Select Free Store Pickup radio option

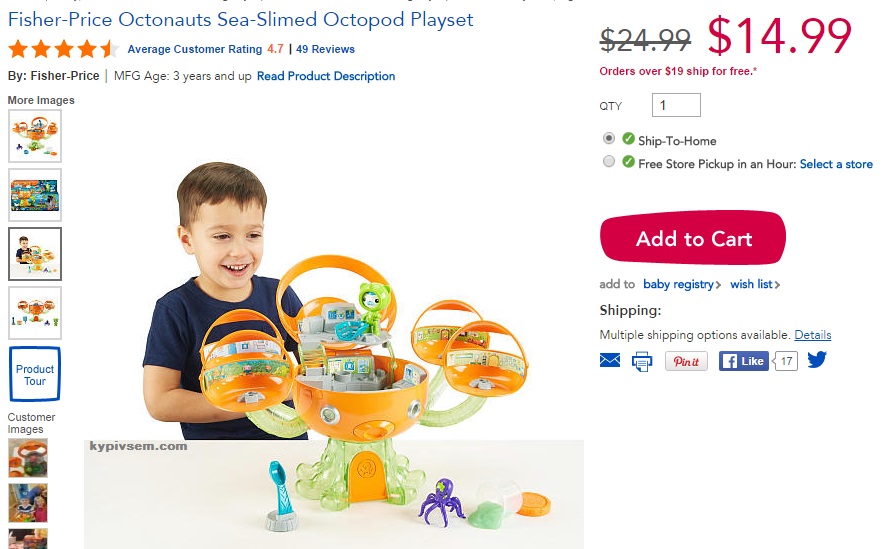609,161
